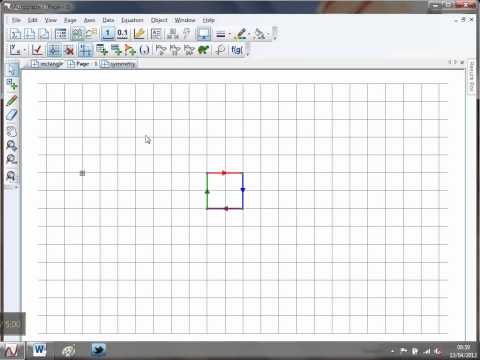This screenshot has width=480, height=360.
Task: Select the bottom rectangle zoom magnifier
Action: point(11,176)
